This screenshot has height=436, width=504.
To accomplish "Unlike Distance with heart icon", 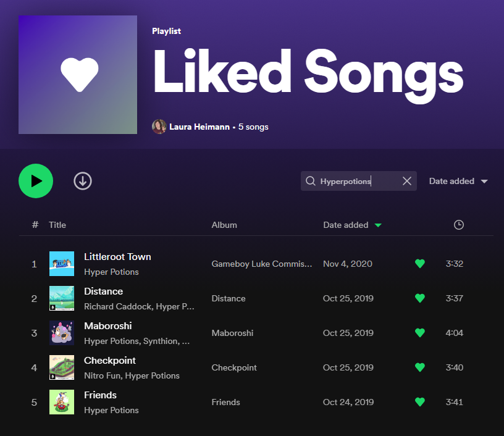I will pos(420,298).
